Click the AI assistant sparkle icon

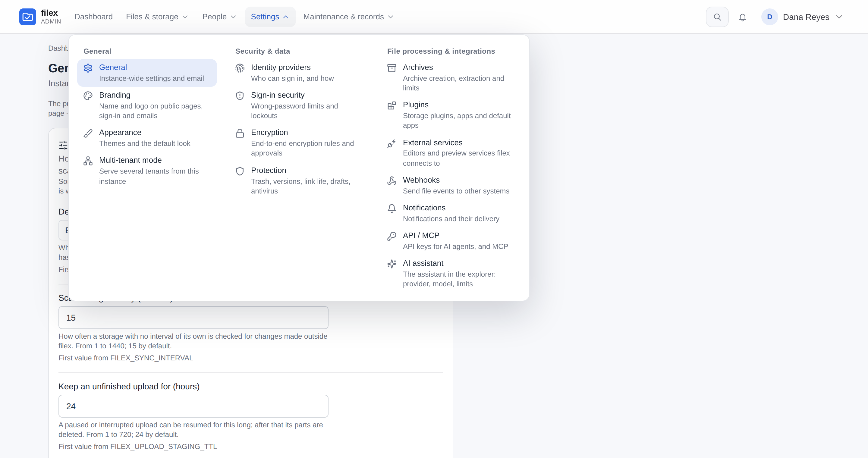click(392, 264)
